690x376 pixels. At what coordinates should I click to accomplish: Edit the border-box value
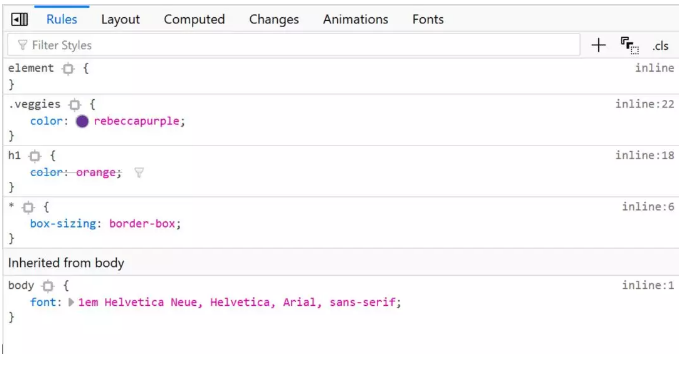pos(142,224)
